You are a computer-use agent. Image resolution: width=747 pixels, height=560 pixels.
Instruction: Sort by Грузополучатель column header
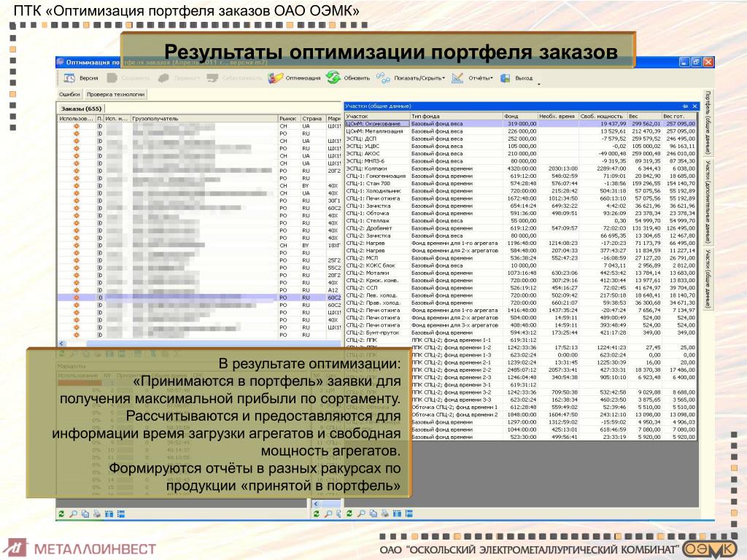(204, 119)
